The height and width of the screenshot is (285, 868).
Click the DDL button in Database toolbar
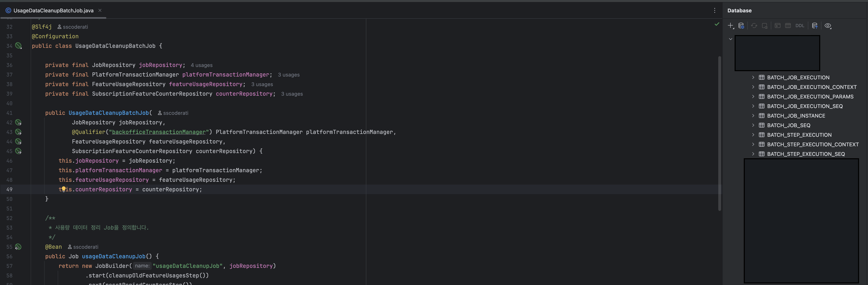pos(800,26)
